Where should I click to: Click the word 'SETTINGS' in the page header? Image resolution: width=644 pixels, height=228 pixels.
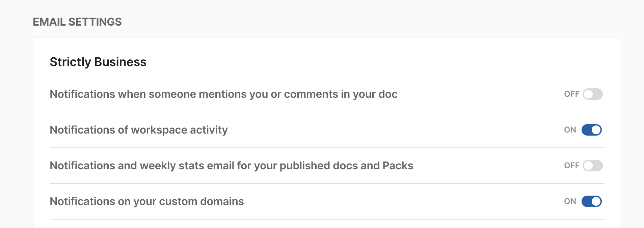(x=95, y=22)
